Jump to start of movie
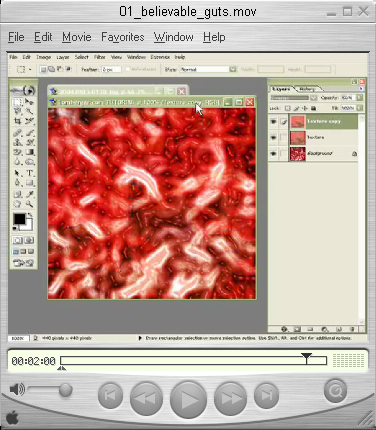This screenshot has height=430, width=376. coord(110,396)
